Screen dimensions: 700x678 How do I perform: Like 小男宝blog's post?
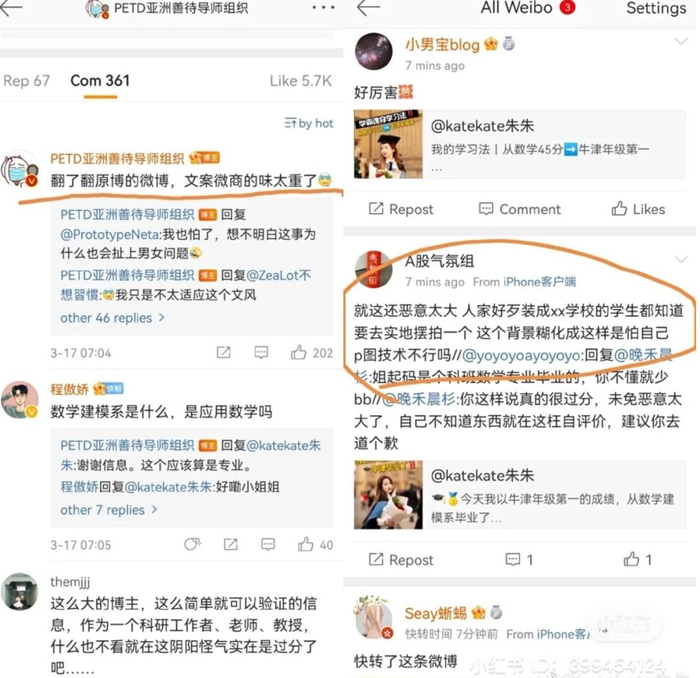(x=638, y=209)
